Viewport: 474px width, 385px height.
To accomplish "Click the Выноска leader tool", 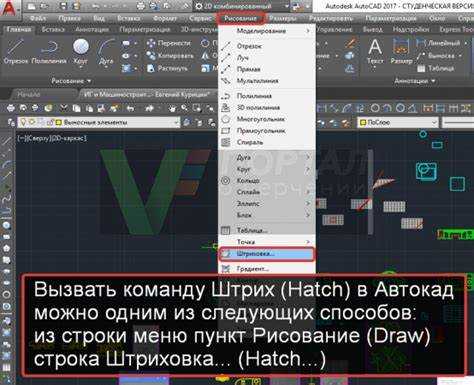I will pyautogui.click(x=436, y=56).
